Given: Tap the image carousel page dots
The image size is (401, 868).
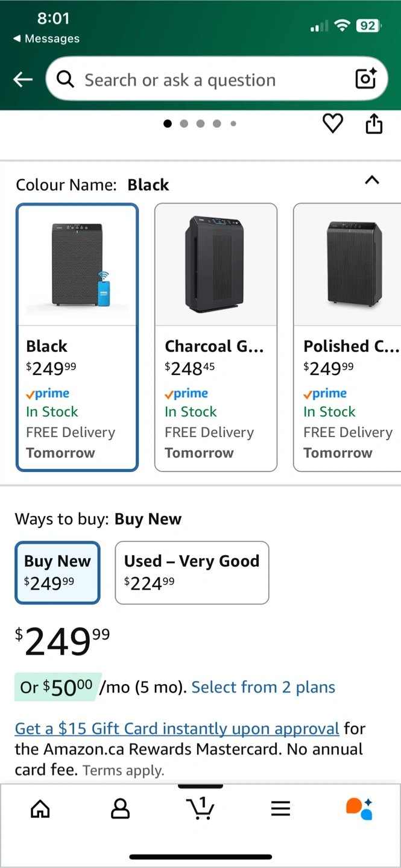Looking at the screenshot, I should [x=200, y=124].
